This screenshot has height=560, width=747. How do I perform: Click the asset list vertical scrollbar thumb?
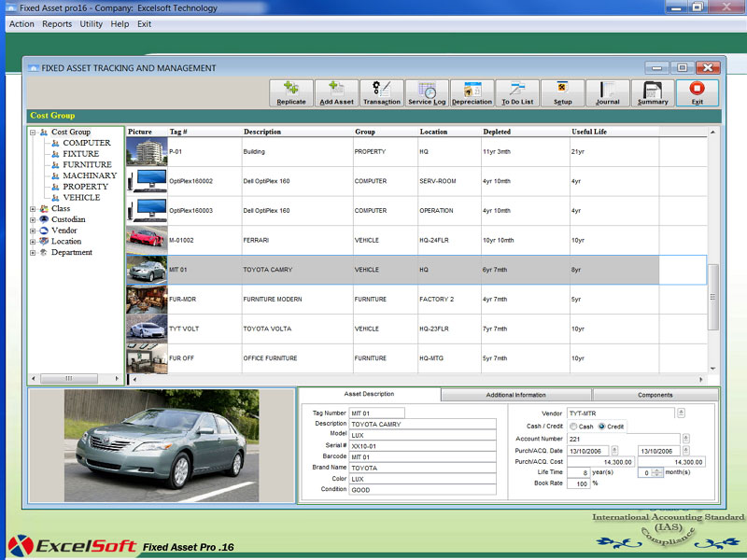[x=712, y=297]
